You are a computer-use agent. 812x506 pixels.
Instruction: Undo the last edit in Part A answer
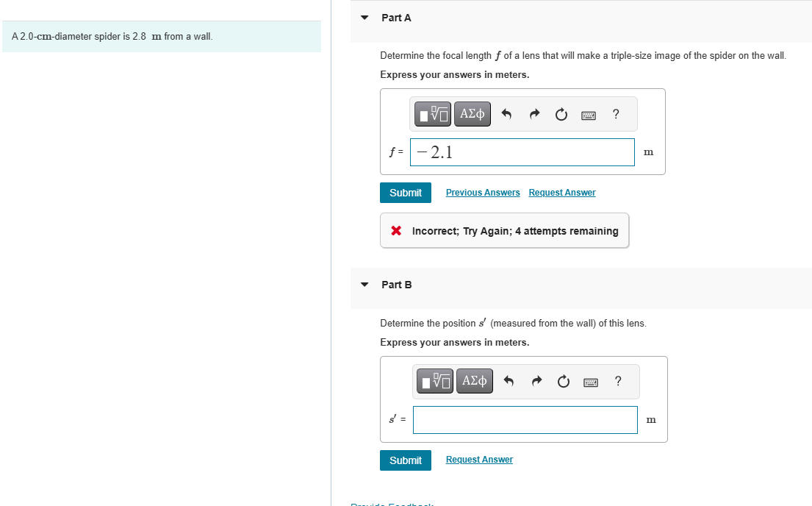click(508, 114)
